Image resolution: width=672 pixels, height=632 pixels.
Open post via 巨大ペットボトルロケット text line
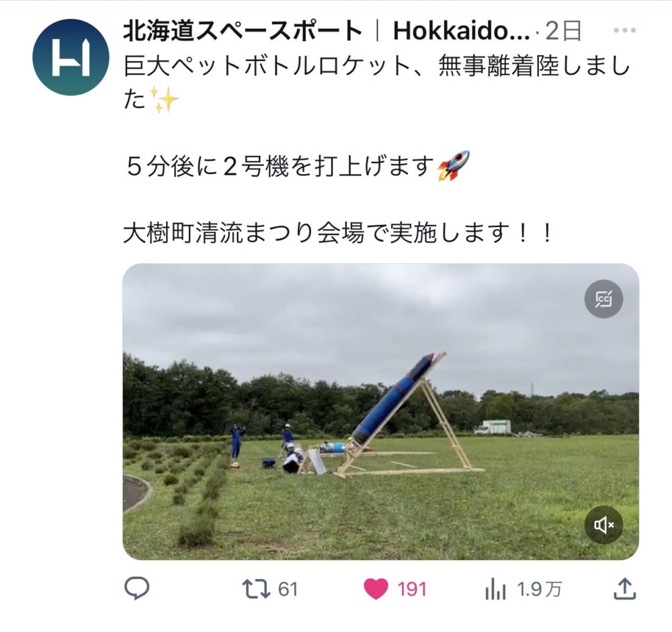tap(377, 68)
